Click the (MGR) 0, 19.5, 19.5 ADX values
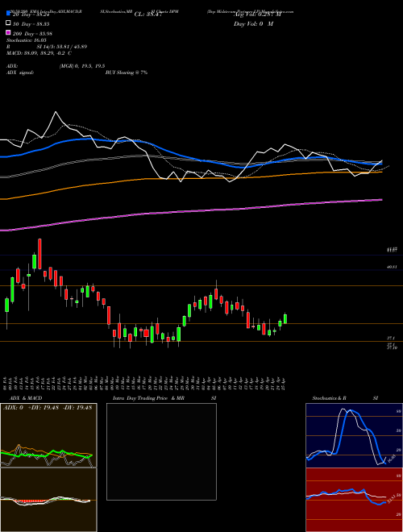This screenshot has height=532, width=403. tap(82, 66)
